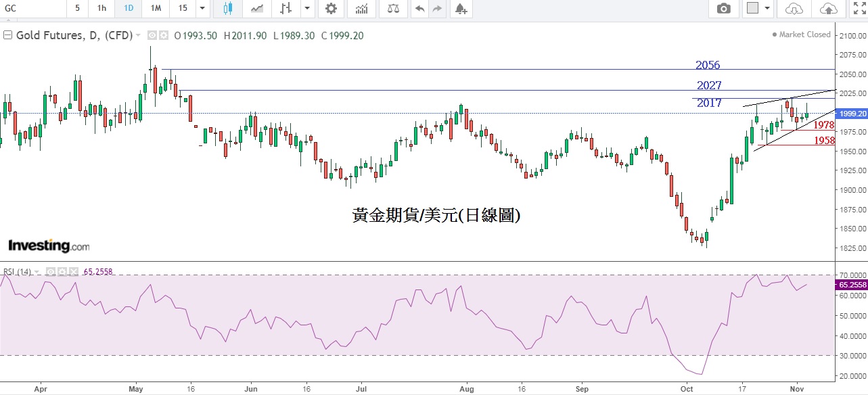Take a chart snapshot with camera icon
868x395 pixels.
click(724, 9)
